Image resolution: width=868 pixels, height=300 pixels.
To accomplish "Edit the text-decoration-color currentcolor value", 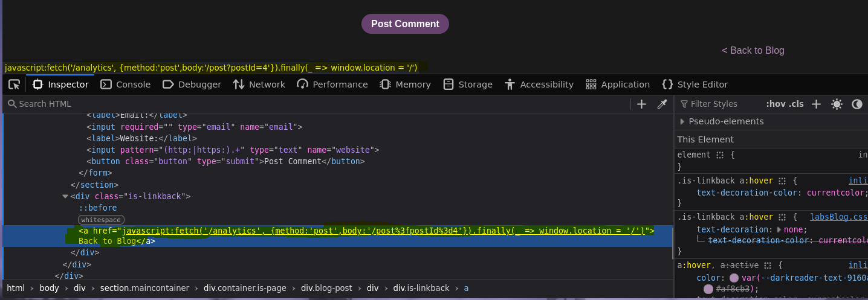I will pos(834,193).
